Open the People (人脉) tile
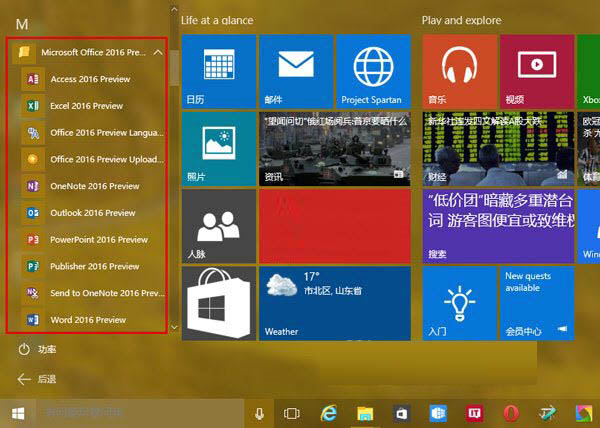The image size is (600, 428). click(x=219, y=226)
